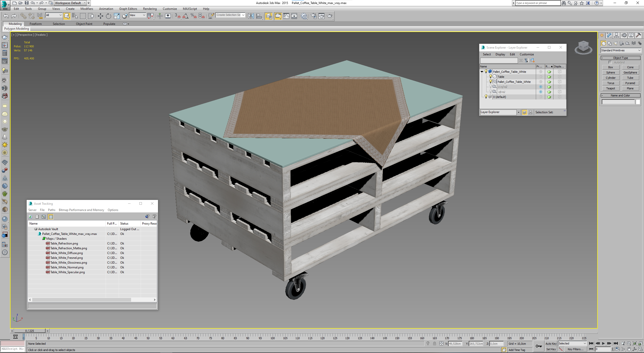The image size is (644, 353).
Task: Click the ViewCube in the viewport
Action: (x=584, y=47)
